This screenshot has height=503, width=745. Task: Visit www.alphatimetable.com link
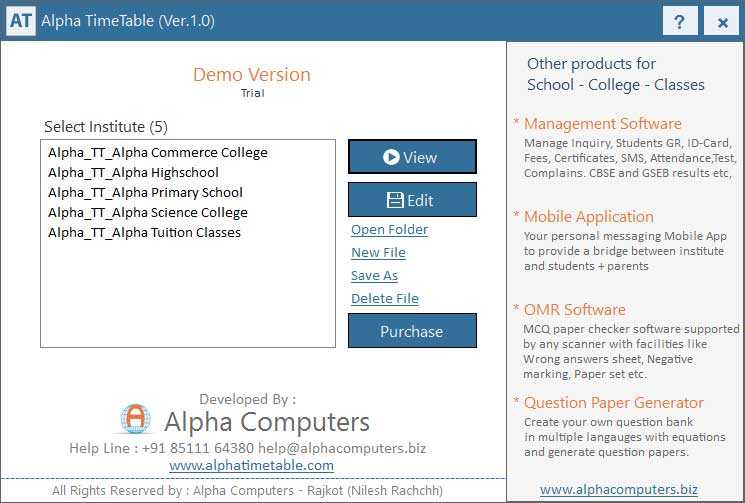[251, 465]
